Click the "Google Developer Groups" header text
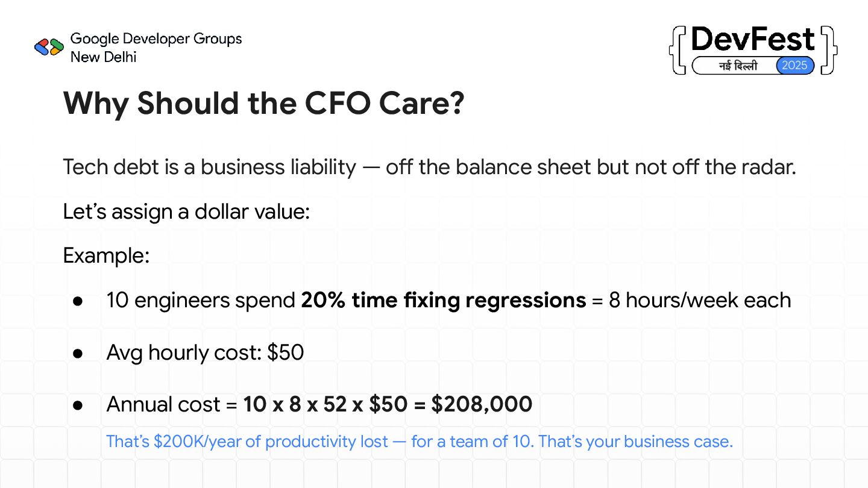This screenshot has width=868, height=488. [x=156, y=39]
